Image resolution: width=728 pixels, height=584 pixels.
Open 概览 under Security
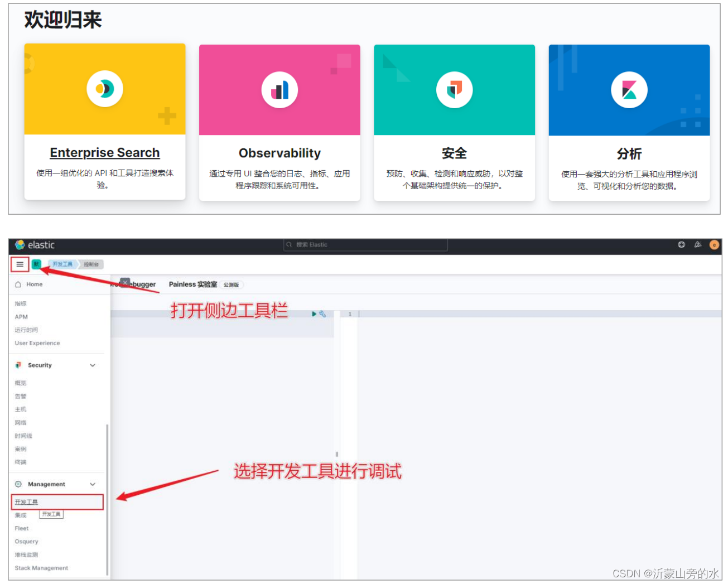[21, 383]
